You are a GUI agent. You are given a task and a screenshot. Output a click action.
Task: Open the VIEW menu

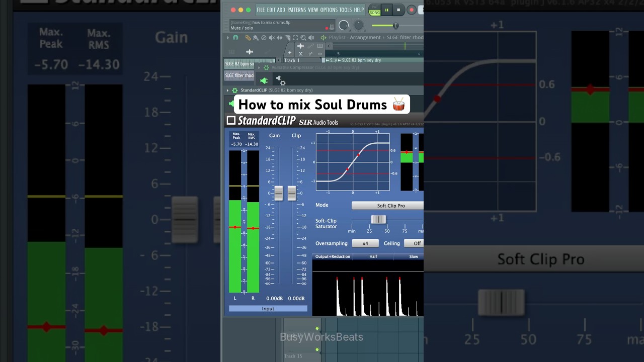[313, 10]
